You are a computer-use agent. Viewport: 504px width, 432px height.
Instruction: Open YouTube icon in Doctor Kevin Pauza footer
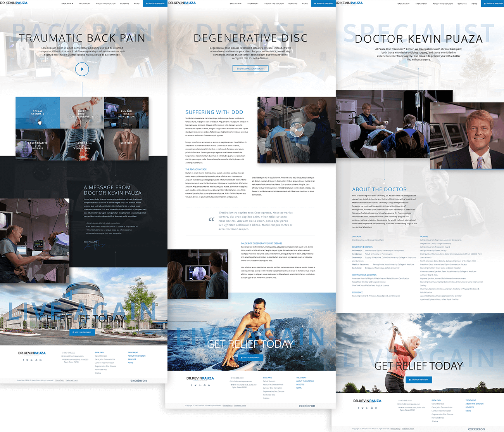pyautogui.click(x=372, y=408)
